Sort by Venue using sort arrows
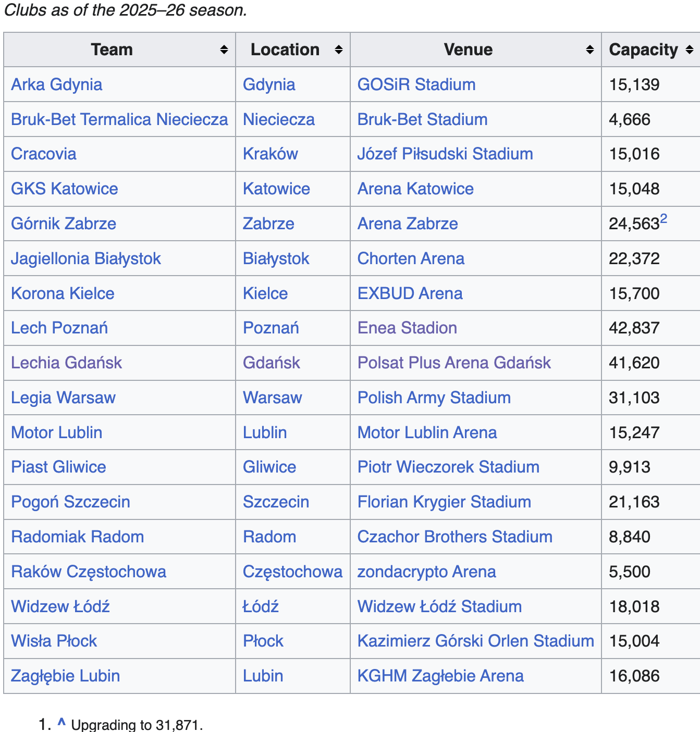The image size is (700, 732). [590, 49]
